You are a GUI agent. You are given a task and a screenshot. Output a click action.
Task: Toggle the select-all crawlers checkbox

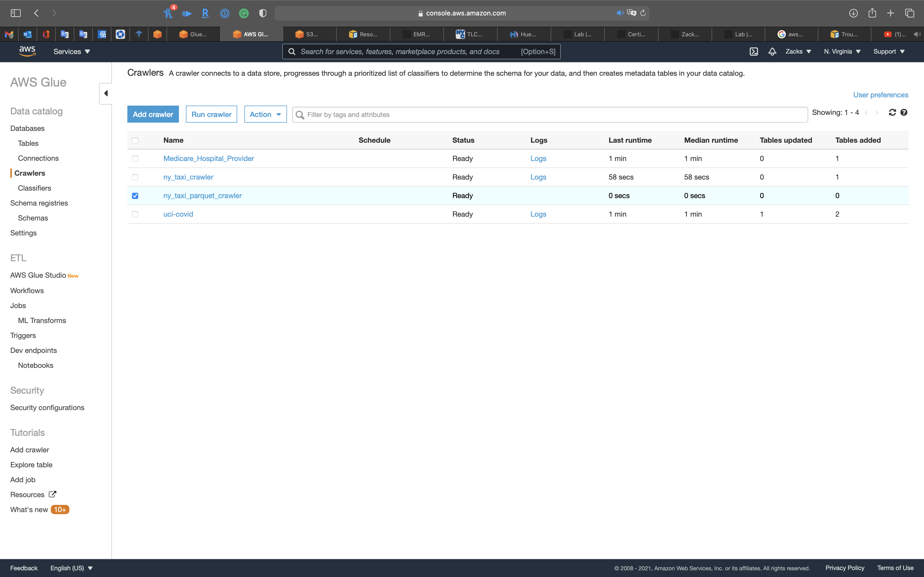pyautogui.click(x=135, y=140)
